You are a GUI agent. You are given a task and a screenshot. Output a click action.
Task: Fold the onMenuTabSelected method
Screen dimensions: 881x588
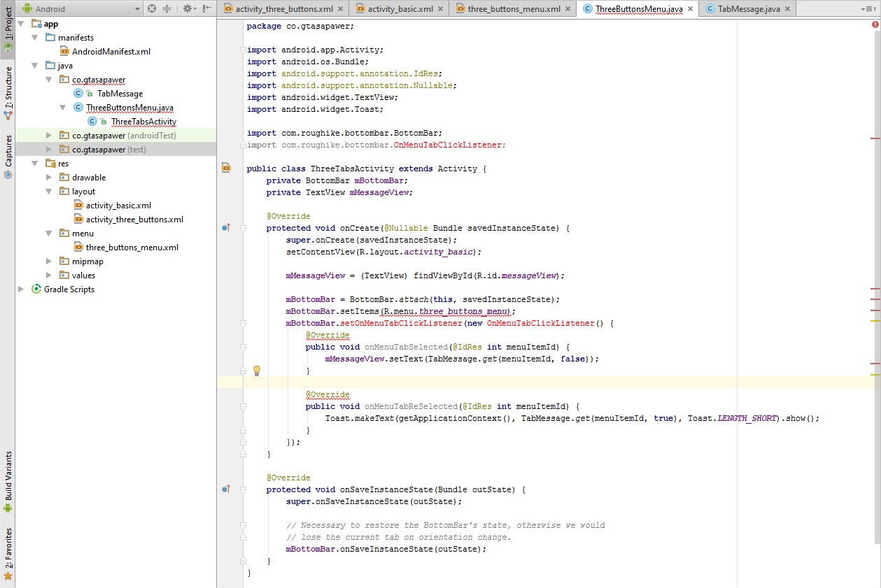click(243, 347)
